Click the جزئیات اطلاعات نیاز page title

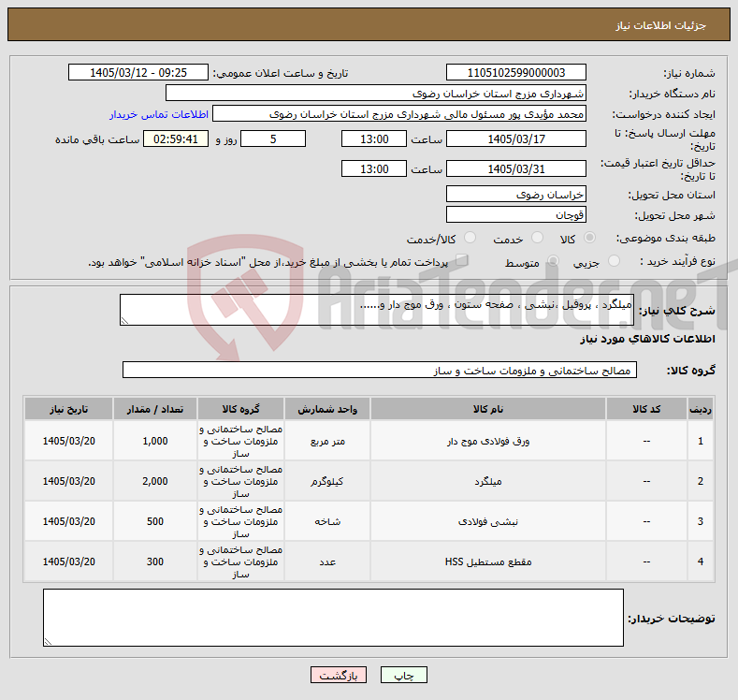[x=660, y=25]
